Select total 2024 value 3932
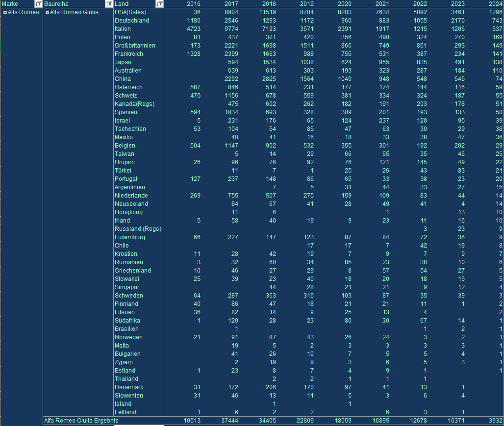 [495, 421]
